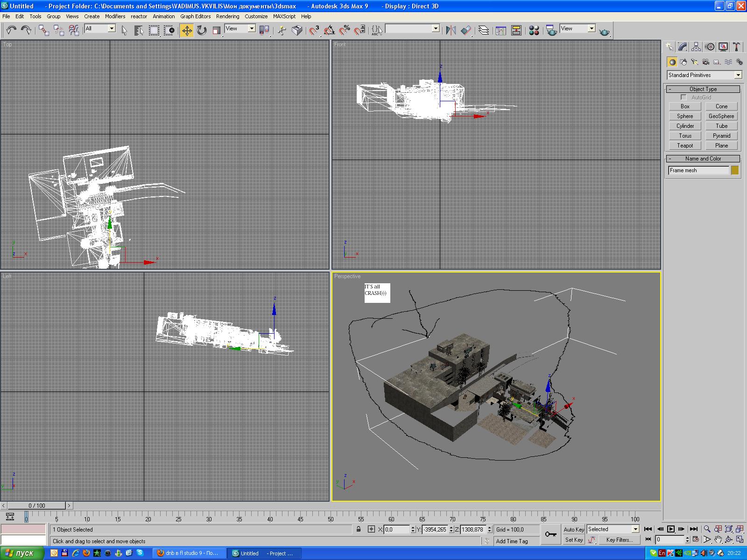This screenshot has width=747, height=560.
Task: Click the Select and Move tool
Action: tap(187, 30)
